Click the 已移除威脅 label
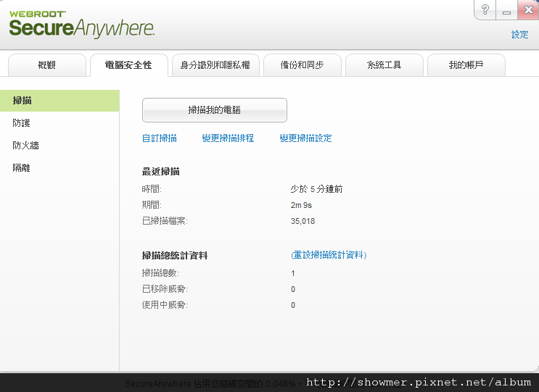Image resolution: width=539 pixels, height=392 pixels. [165, 289]
